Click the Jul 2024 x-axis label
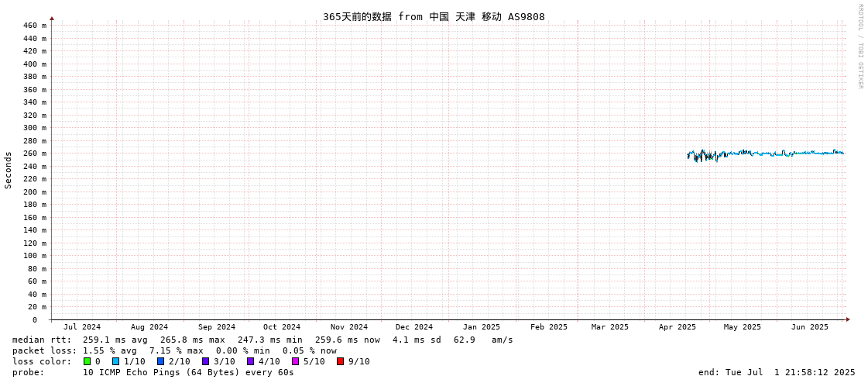 pos(82,327)
